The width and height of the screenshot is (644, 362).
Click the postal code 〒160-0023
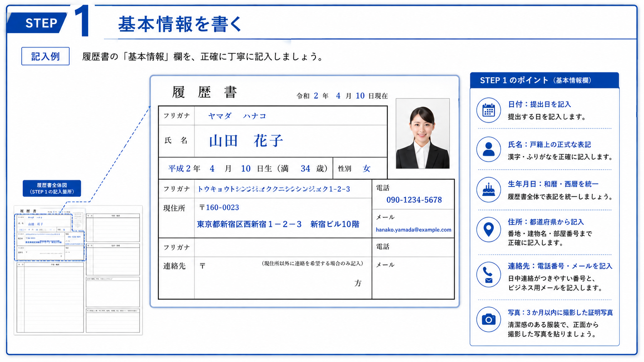(219, 207)
